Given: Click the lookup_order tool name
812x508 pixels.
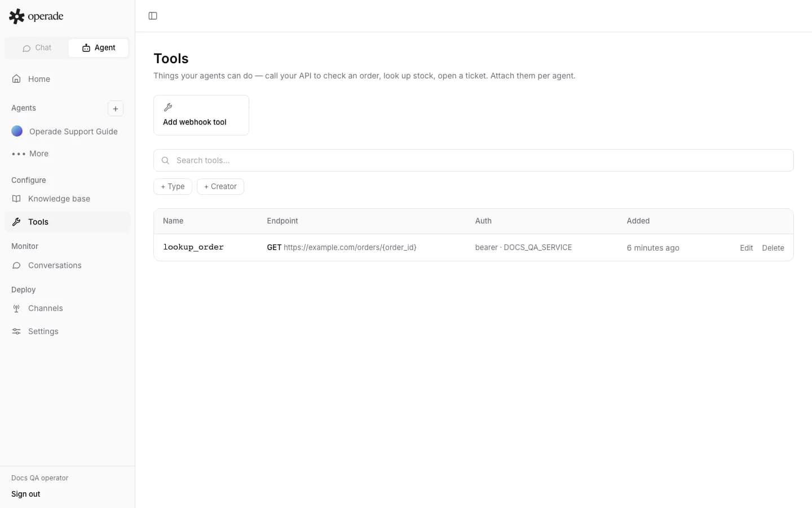Looking at the screenshot, I should click(x=193, y=247).
